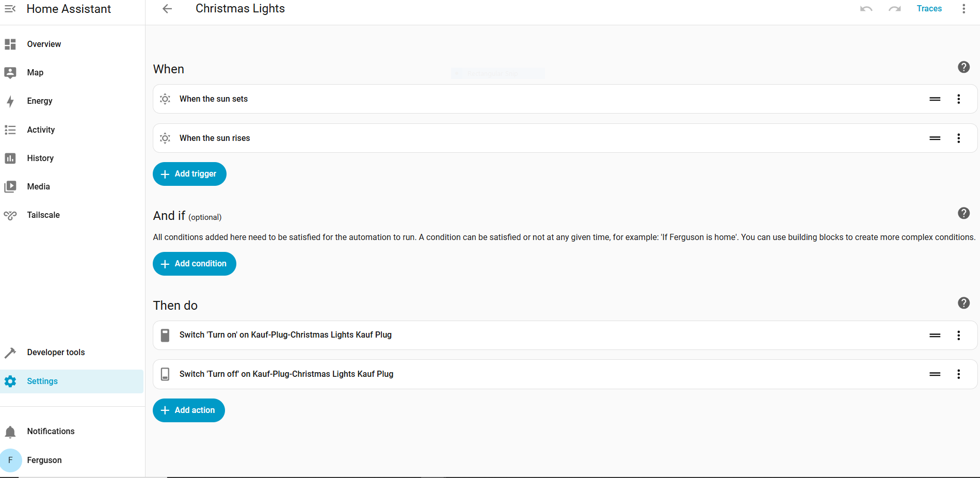Screen dimensions: 980x478
Task: Click the Add condition button
Action: (194, 264)
